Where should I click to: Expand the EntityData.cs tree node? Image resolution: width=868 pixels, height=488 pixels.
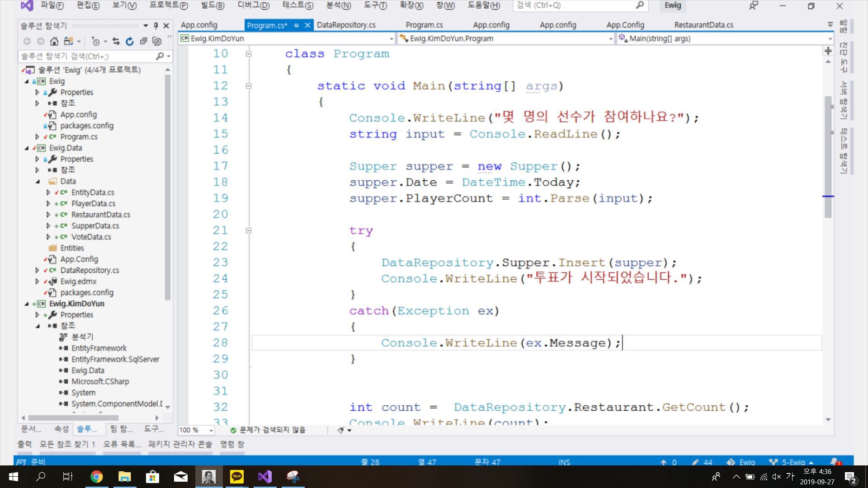[x=48, y=192]
